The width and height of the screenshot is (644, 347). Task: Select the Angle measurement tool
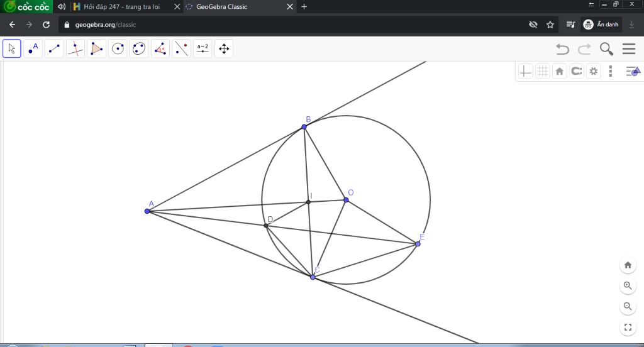[160, 49]
